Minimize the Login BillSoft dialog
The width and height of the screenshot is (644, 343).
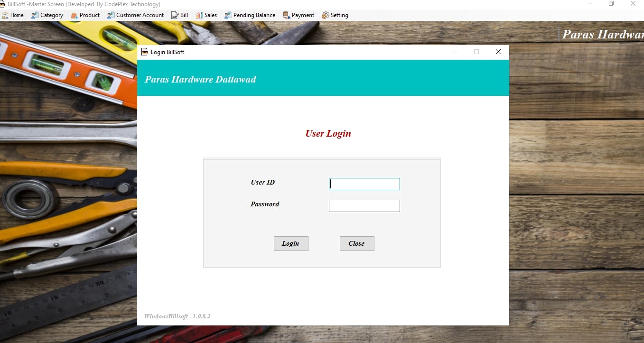tap(455, 52)
